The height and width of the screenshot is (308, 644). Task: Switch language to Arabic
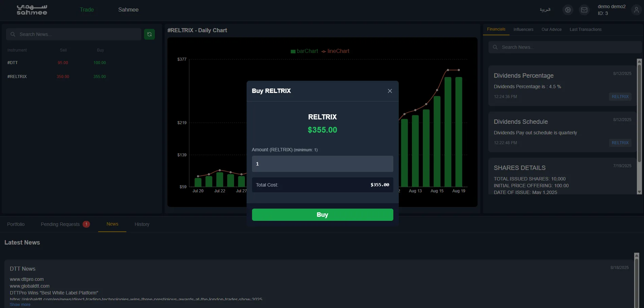545,10
